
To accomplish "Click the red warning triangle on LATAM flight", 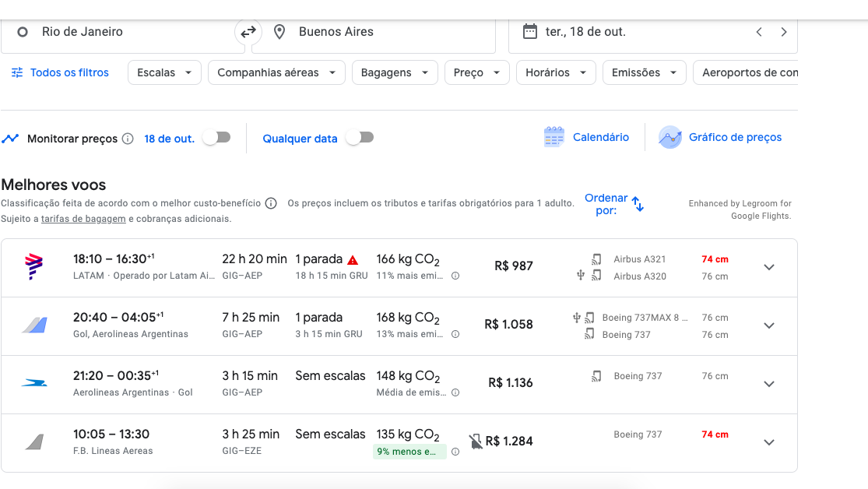I will (x=353, y=260).
